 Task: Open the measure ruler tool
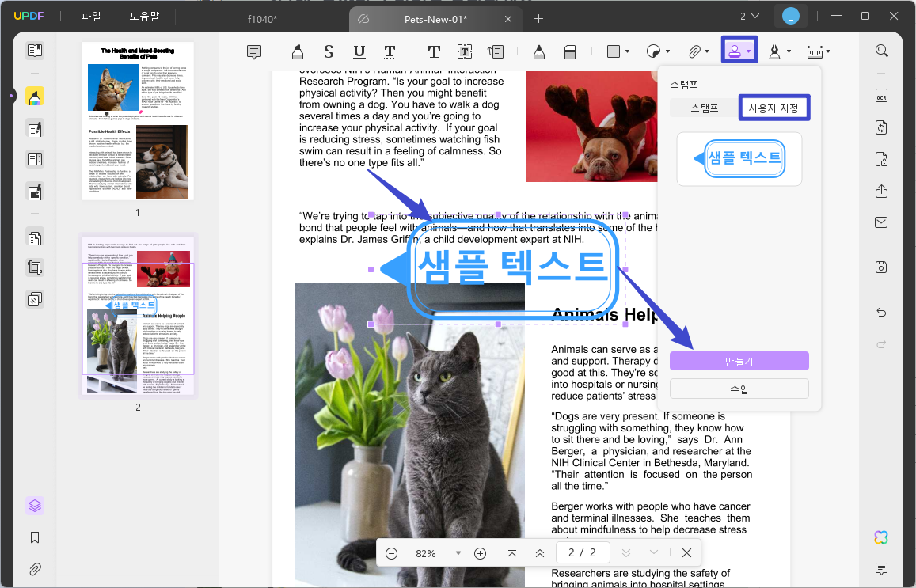click(x=815, y=52)
